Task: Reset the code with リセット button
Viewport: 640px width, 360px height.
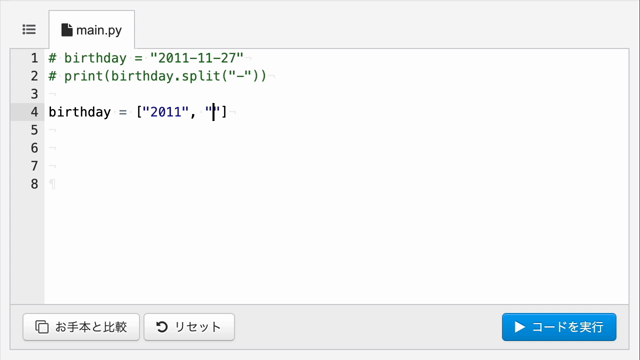Action: click(x=189, y=327)
